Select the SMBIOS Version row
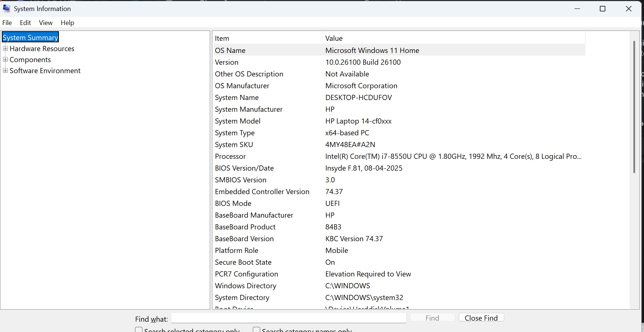Image resolution: width=644 pixels, height=332 pixels. (399, 180)
